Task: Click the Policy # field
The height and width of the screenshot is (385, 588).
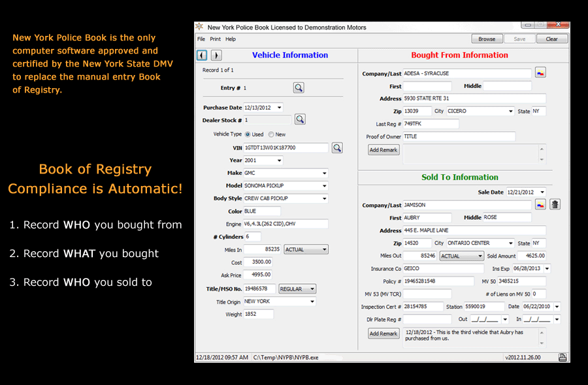Action: (x=438, y=281)
